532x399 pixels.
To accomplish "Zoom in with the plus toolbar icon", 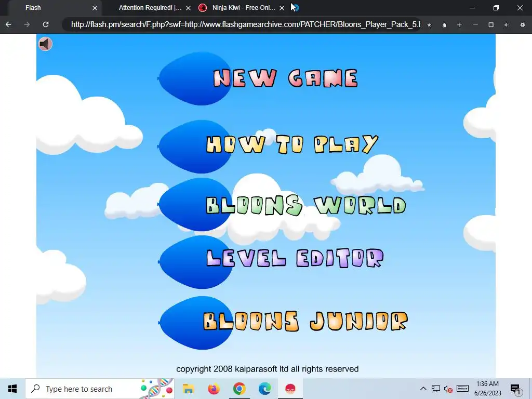I will [x=459, y=25].
